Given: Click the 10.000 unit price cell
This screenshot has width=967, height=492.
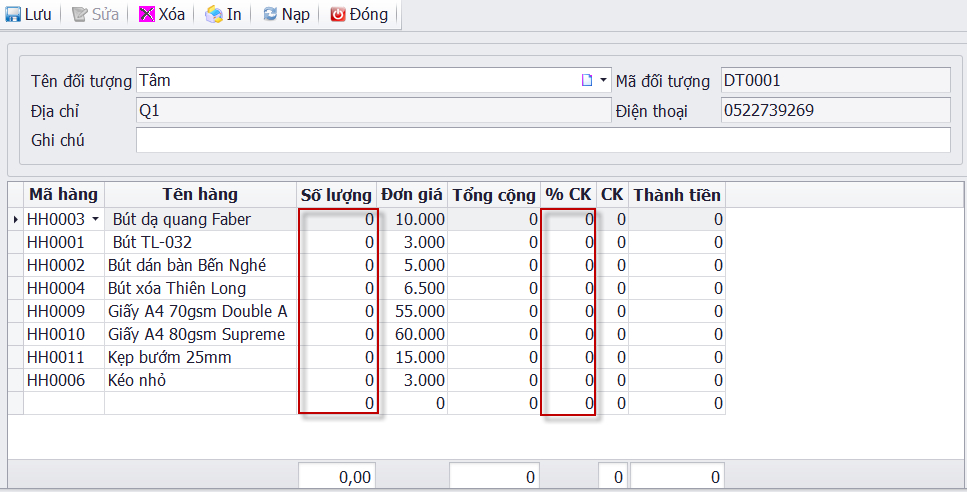Looking at the screenshot, I should point(412,219).
